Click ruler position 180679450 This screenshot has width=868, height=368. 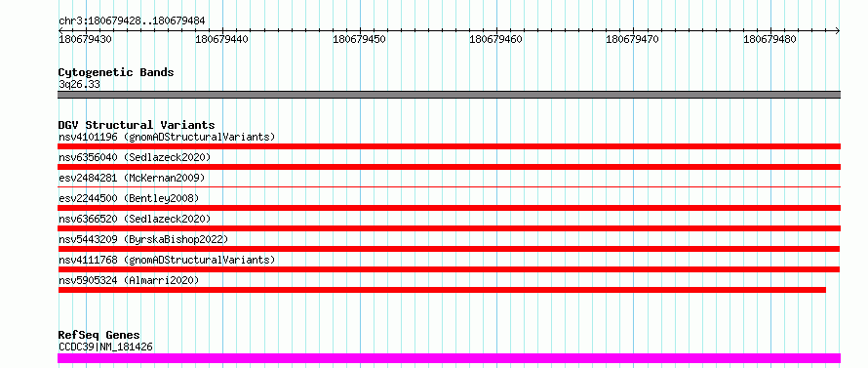click(x=359, y=39)
